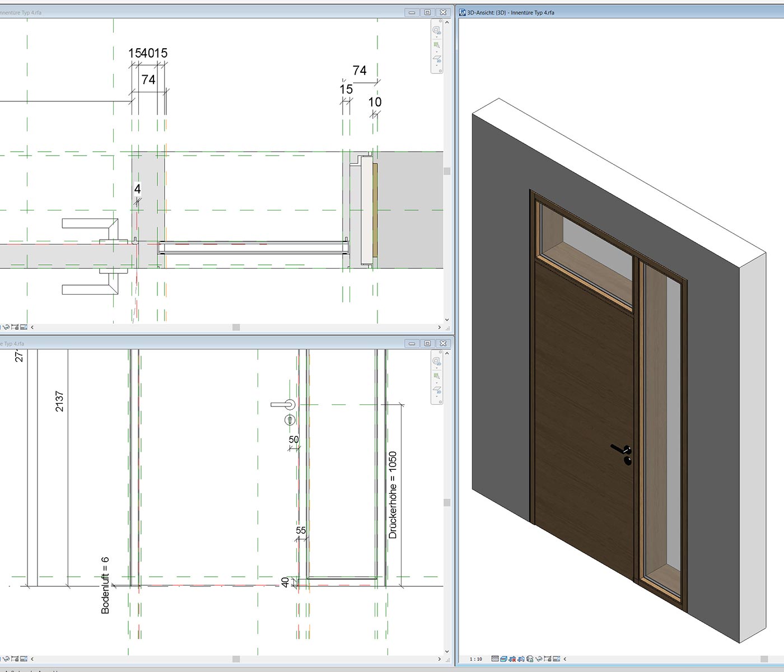Collapse the plan view control bar chevron
The width and height of the screenshot is (784, 672).
(x=32, y=327)
